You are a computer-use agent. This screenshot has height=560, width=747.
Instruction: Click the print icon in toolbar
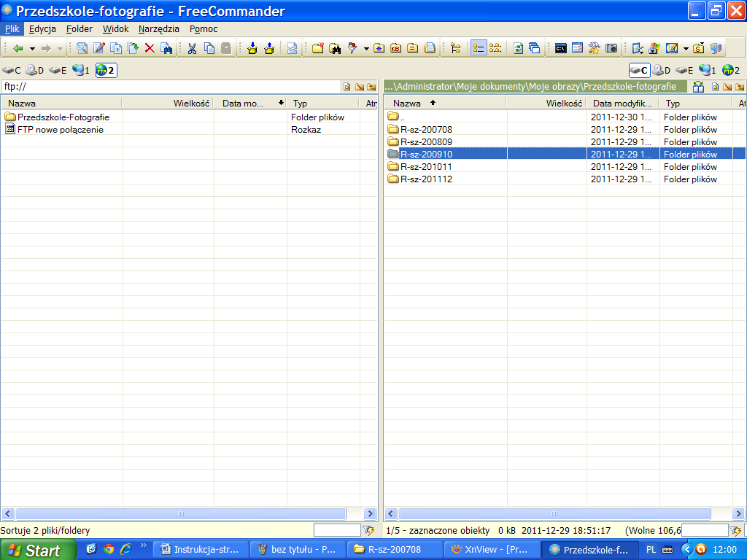[x=430, y=48]
